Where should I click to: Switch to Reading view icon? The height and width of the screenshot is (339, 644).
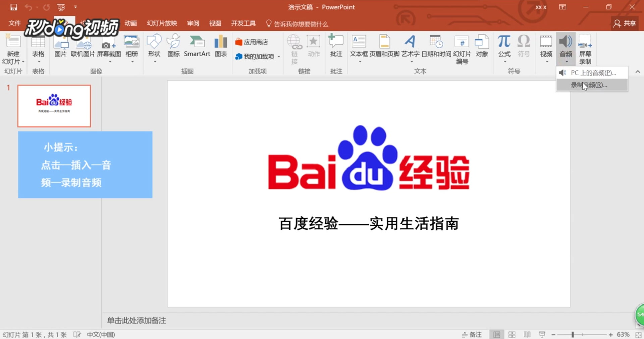[x=527, y=334]
